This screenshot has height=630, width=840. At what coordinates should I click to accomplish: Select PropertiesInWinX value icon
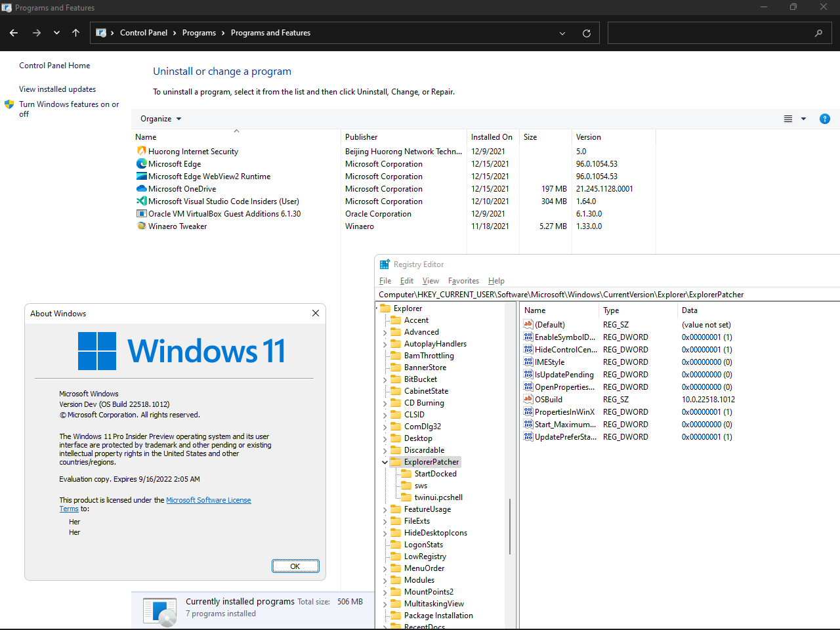[x=528, y=411]
